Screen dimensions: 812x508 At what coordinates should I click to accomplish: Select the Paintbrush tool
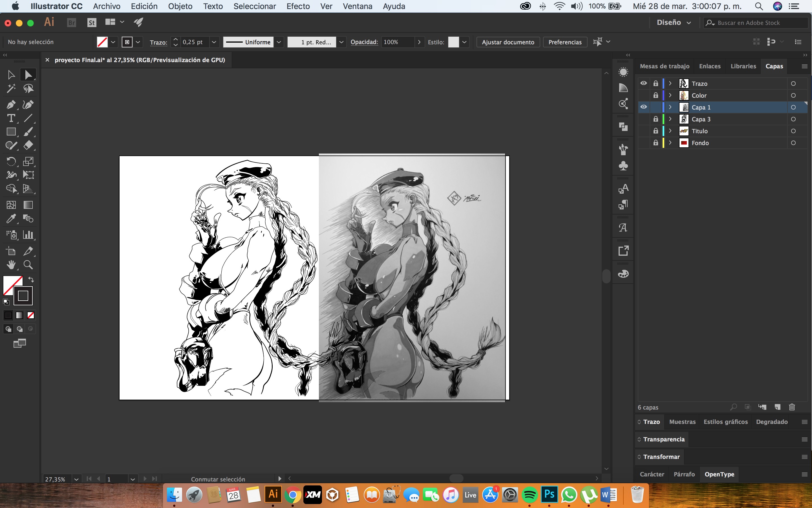point(28,132)
